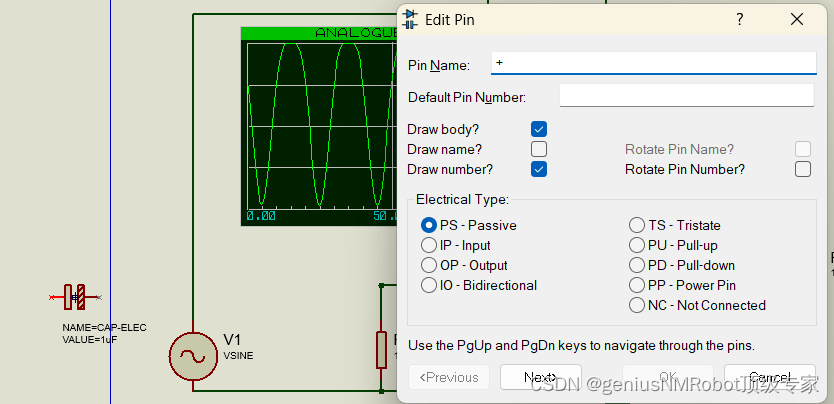Select PS - Passive electrical type
The image size is (834, 404).
(429, 225)
